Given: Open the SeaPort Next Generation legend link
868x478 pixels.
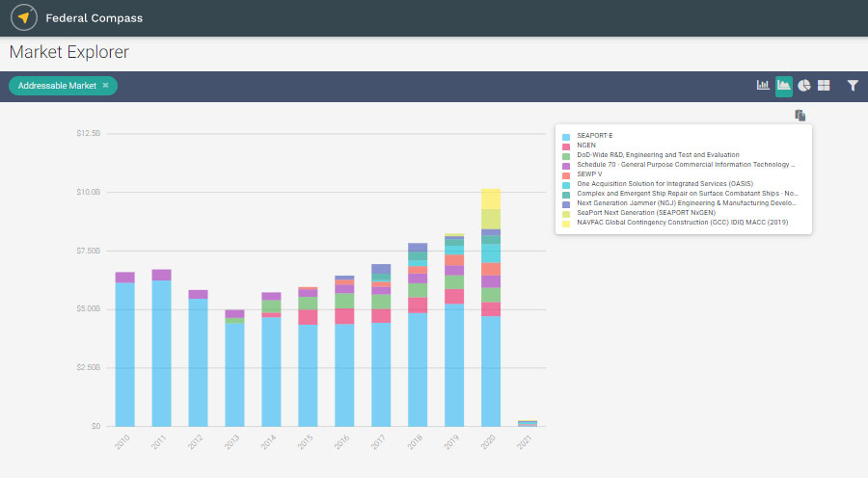Looking at the screenshot, I should click(643, 213).
